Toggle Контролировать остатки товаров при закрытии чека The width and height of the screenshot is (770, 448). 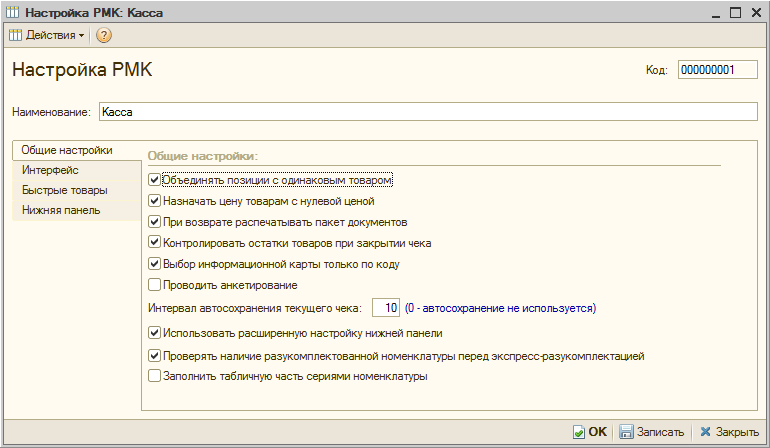click(x=154, y=242)
